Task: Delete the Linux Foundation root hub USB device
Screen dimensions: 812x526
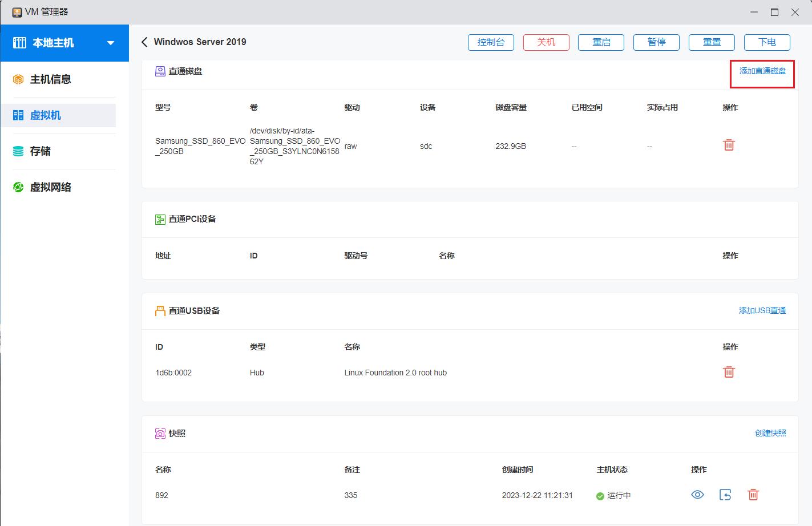Action: pos(729,372)
